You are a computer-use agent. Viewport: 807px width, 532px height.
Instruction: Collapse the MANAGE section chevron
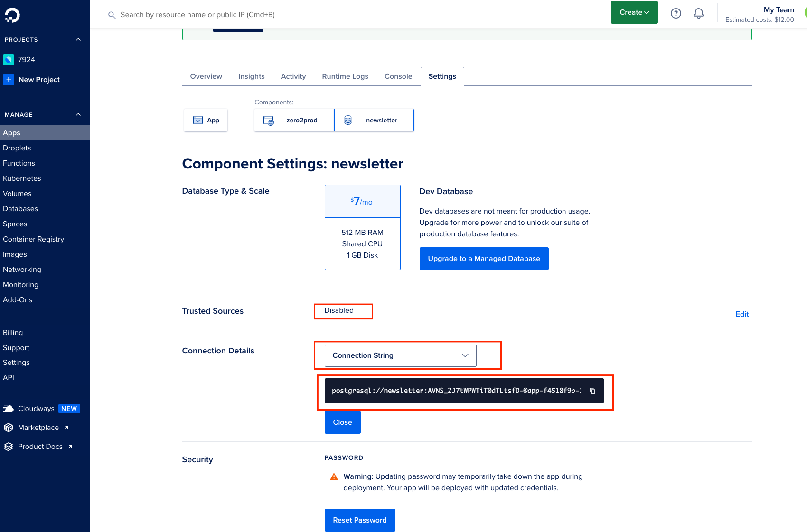tap(78, 114)
